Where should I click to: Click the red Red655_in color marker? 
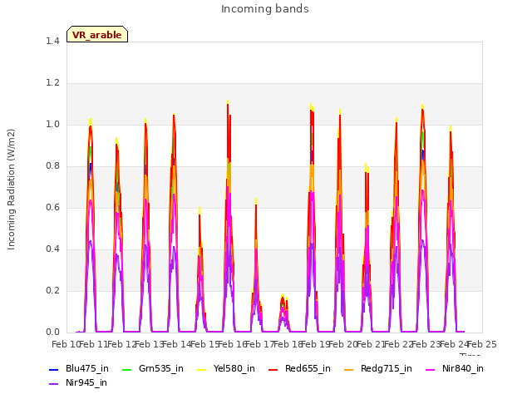tap(273, 369)
